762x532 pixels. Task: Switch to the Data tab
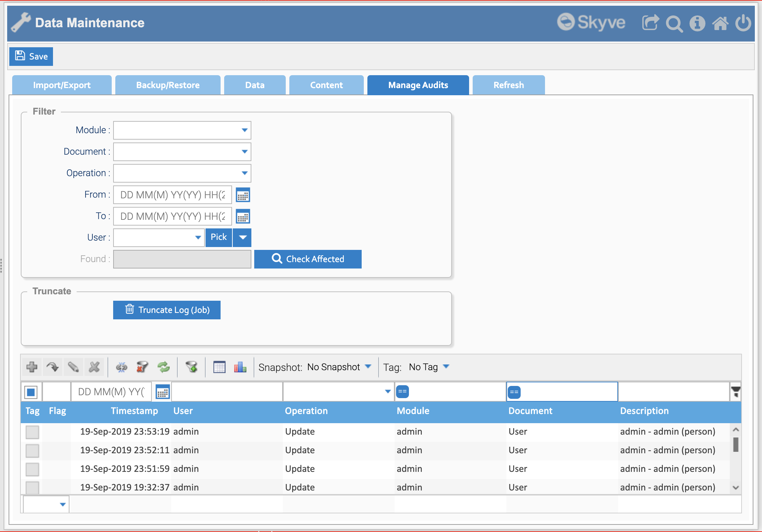255,85
